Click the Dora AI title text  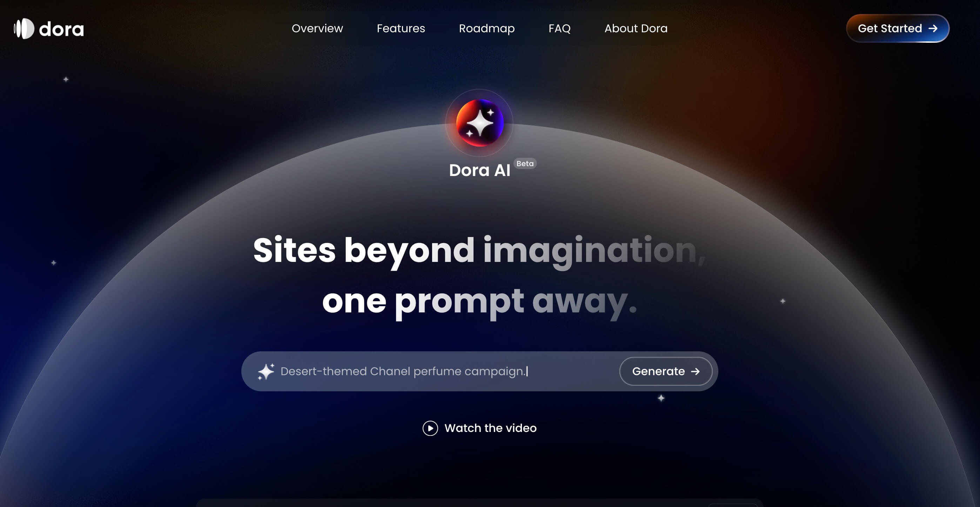pyautogui.click(x=479, y=170)
